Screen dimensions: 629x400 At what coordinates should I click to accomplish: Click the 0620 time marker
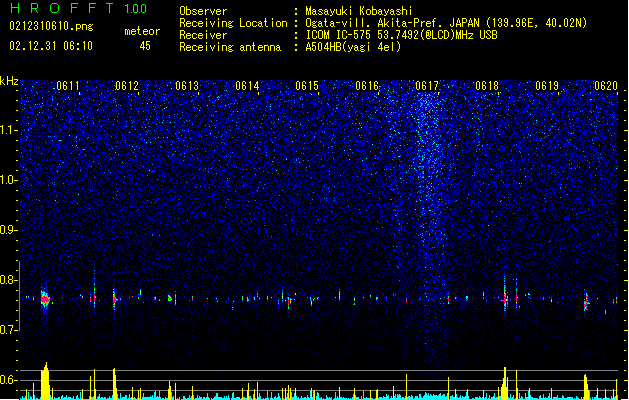606,86
